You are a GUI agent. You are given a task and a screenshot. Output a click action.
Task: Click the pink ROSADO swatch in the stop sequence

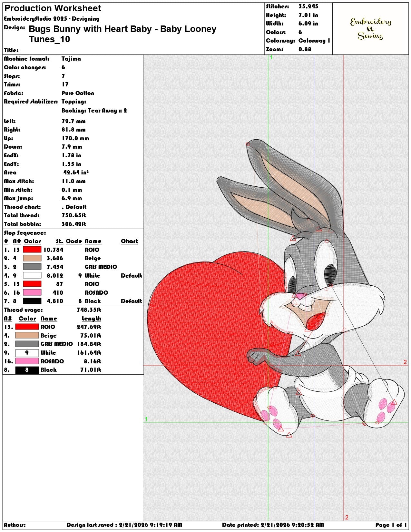point(32,292)
